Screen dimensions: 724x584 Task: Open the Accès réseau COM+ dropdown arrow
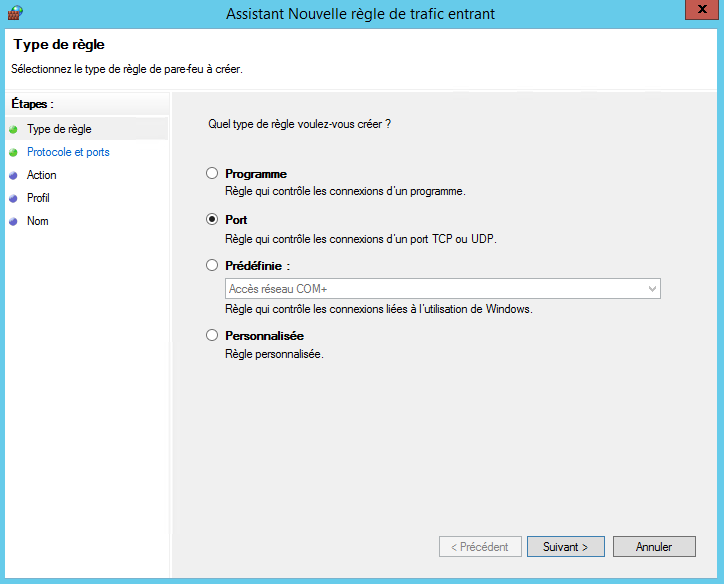click(x=652, y=289)
